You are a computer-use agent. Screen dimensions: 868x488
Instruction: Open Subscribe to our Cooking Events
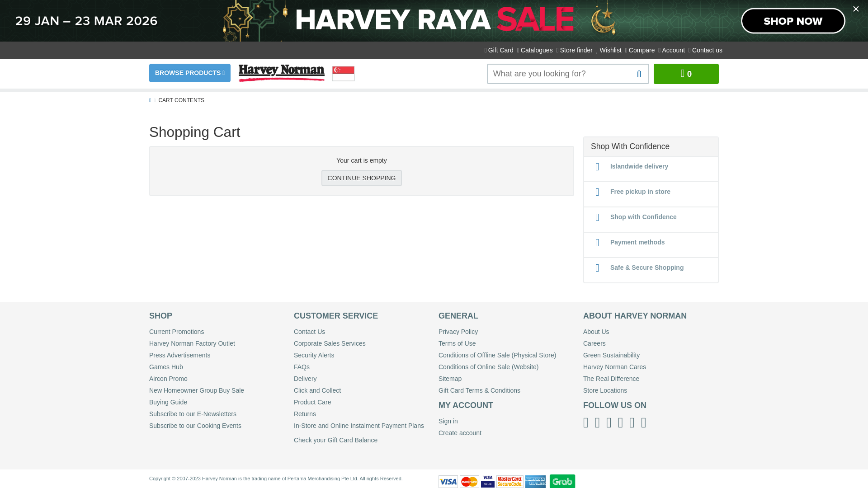(195, 426)
